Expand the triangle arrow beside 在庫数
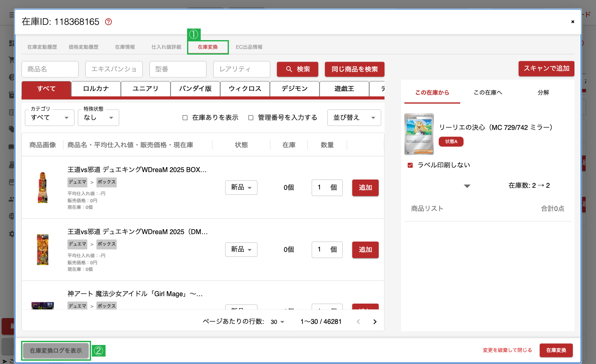 point(467,186)
